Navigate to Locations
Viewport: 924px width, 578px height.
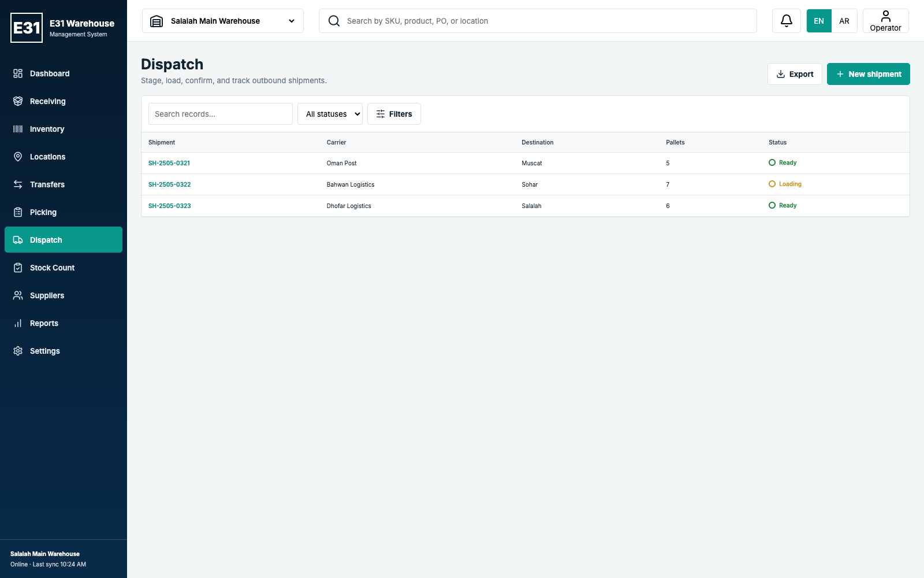click(x=64, y=157)
